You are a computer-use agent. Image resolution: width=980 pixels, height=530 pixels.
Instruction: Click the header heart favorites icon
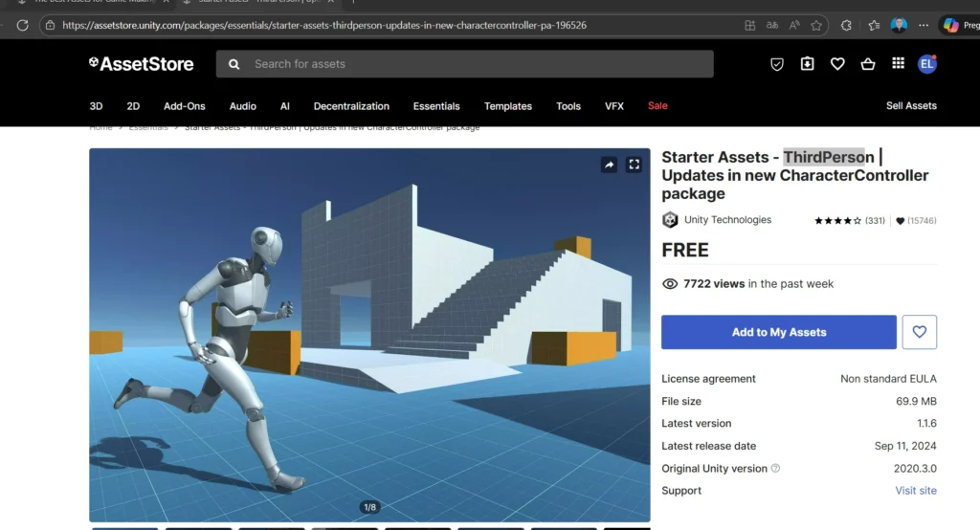[x=837, y=64]
